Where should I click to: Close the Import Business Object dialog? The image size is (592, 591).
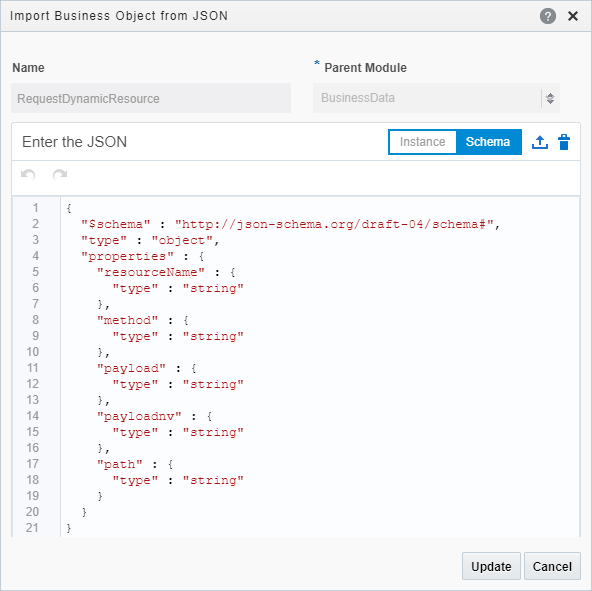click(573, 16)
